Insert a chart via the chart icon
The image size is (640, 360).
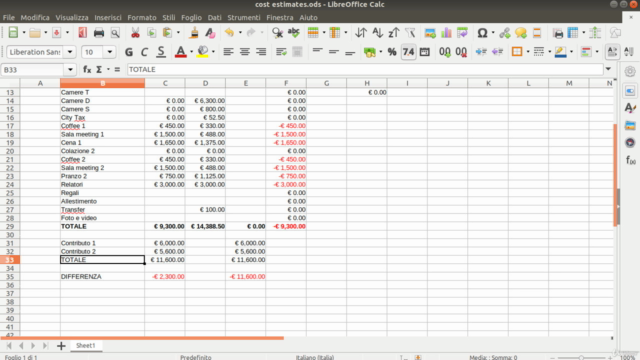446,33
